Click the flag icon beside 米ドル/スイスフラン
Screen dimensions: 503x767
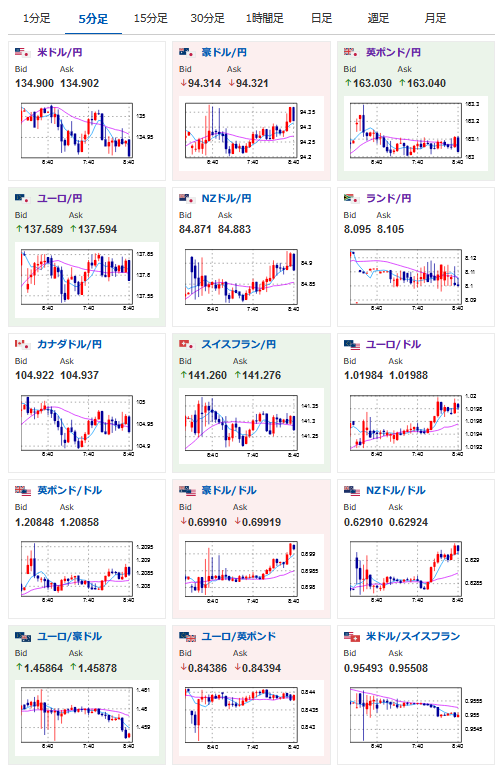(x=352, y=636)
